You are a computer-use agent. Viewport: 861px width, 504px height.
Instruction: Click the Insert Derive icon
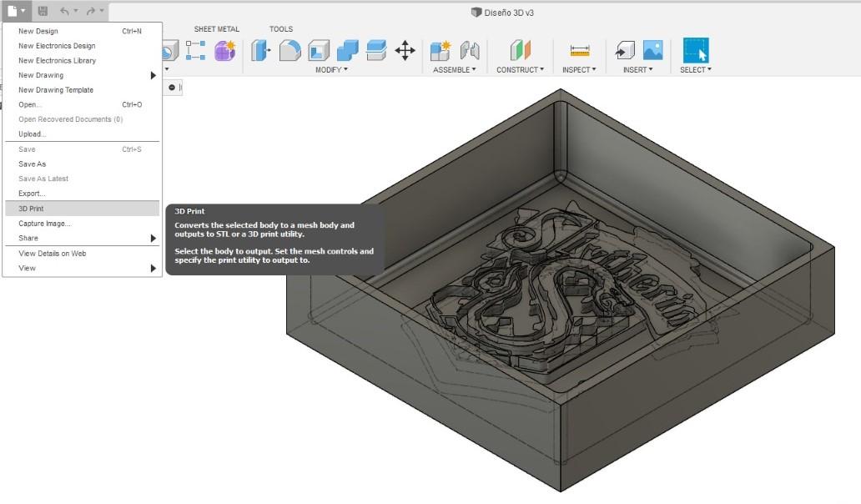pyautogui.click(x=625, y=51)
